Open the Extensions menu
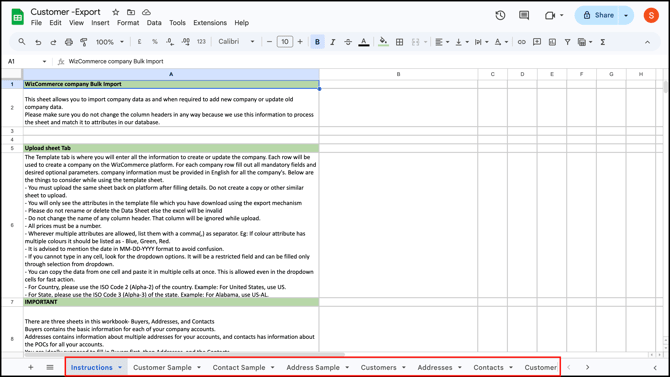This screenshot has height=377, width=670. click(x=210, y=23)
